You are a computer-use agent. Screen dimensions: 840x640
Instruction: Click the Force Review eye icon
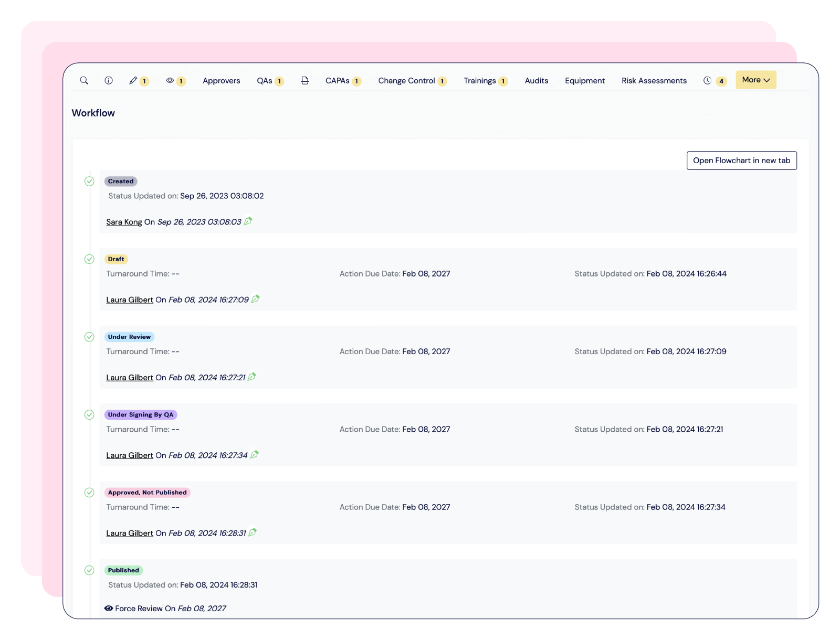point(109,609)
